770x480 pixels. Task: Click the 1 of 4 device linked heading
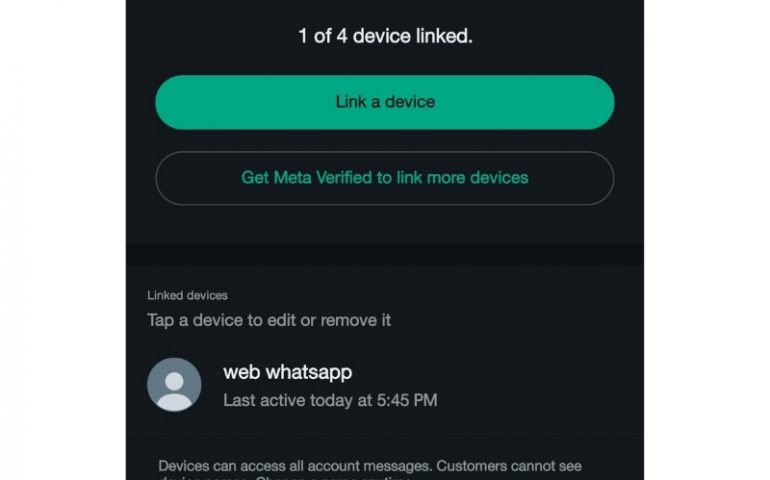pyautogui.click(x=385, y=36)
